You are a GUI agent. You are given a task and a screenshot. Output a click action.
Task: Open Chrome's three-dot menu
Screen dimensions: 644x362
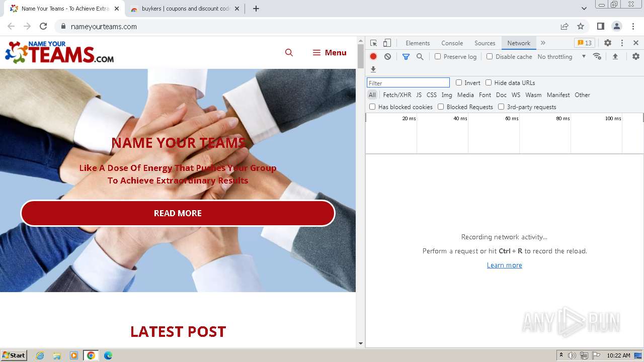pyautogui.click(x=633, y=26)
